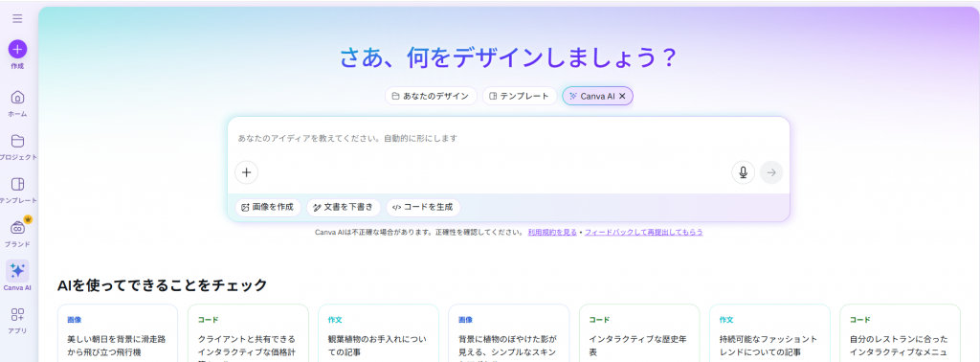The image size is (980, 362).
Task: Click text Canva AIは不正確な場合があります
Action: tap(374, 232)
